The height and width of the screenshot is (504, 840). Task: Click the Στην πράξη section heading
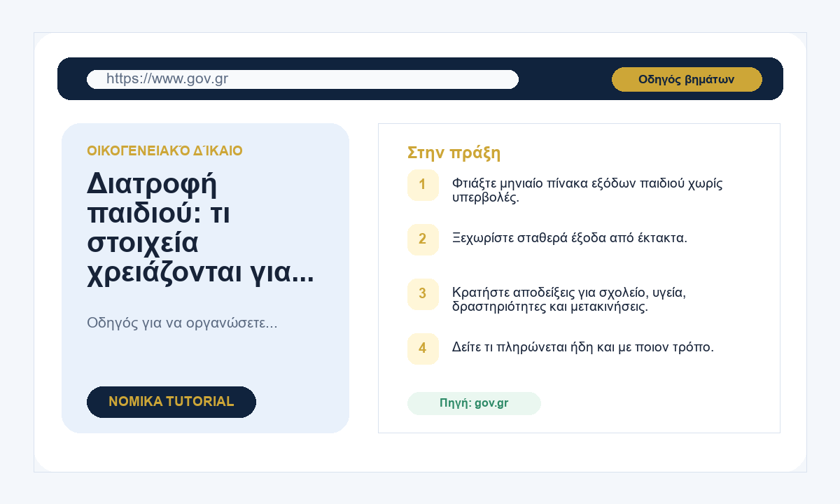(x=454, y=153)
